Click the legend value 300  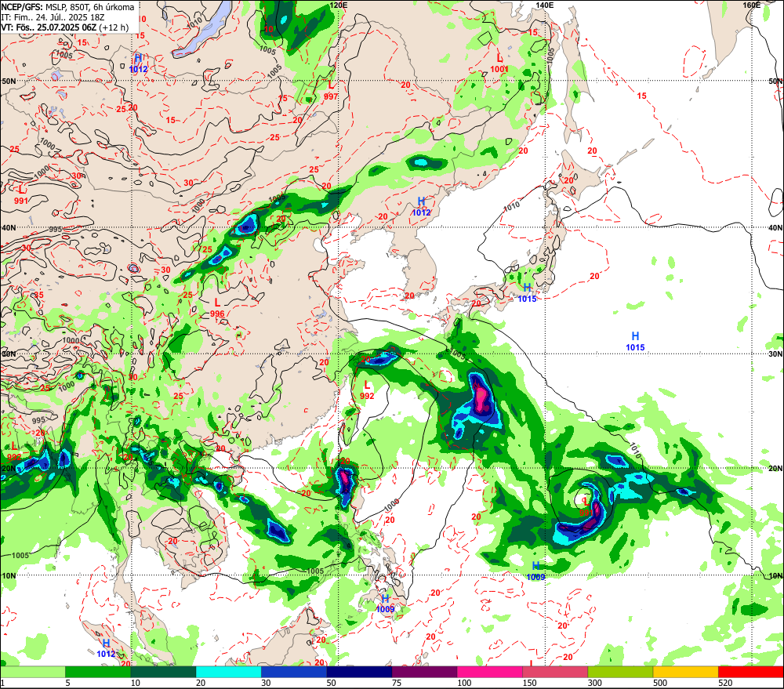pyautogui.click(x=595, y=683)
